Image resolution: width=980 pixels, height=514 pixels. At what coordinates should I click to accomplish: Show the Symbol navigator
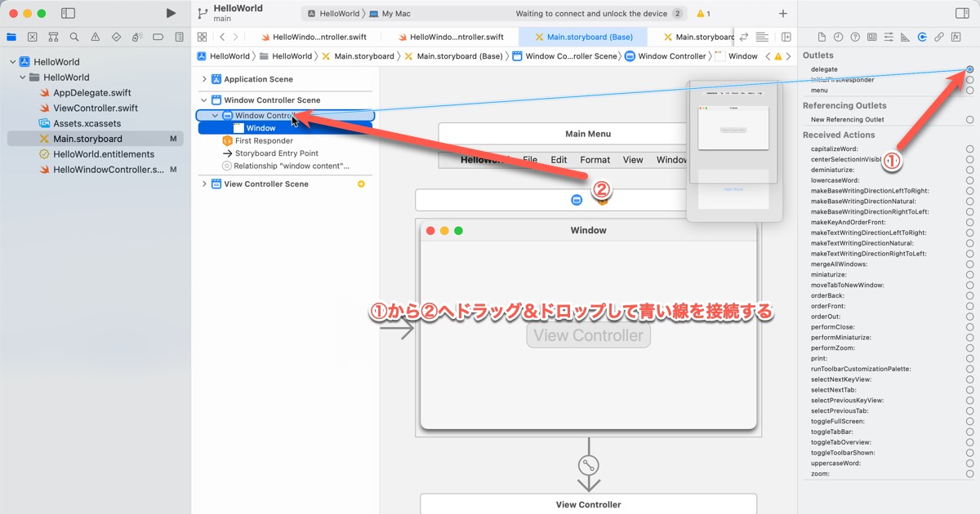[53, 37]
